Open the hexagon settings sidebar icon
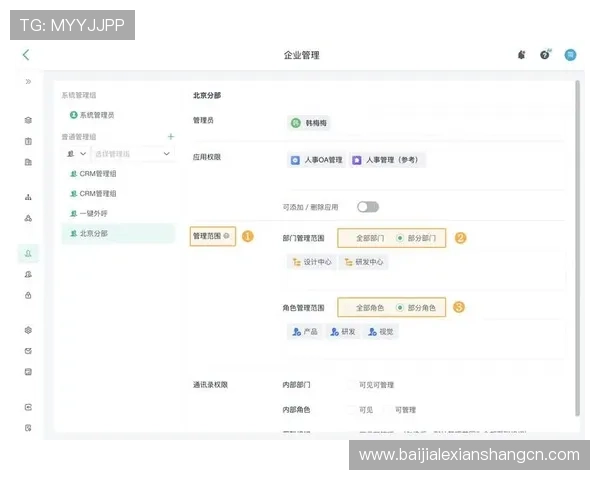 (x=28, y=330)
